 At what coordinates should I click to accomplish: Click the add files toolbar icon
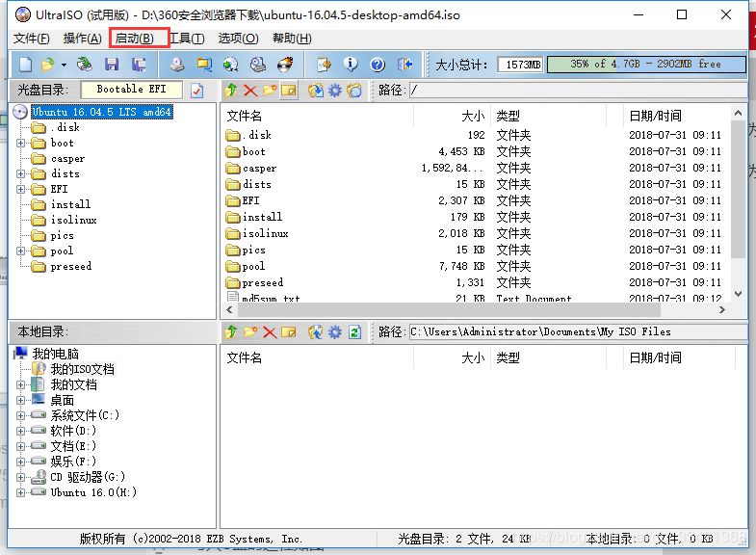click(x=324, y=65)
